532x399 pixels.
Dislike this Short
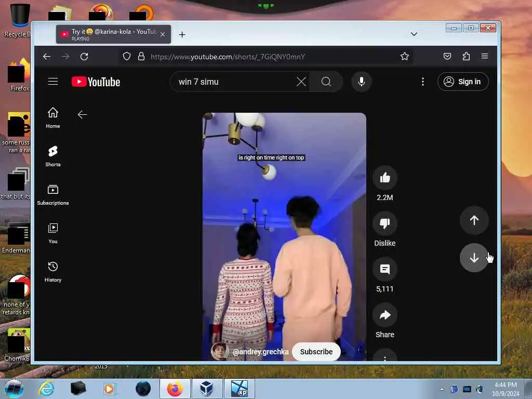coord(385,223)
